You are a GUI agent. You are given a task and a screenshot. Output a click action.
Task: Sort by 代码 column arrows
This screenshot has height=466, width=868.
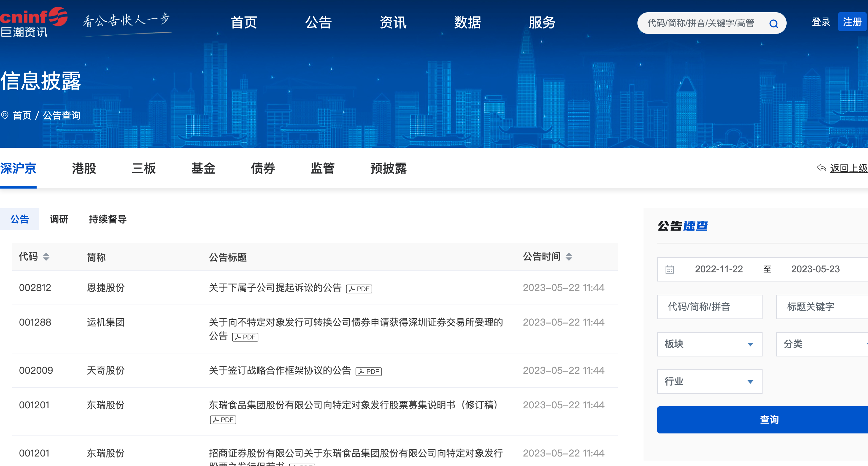coord(46,257)
